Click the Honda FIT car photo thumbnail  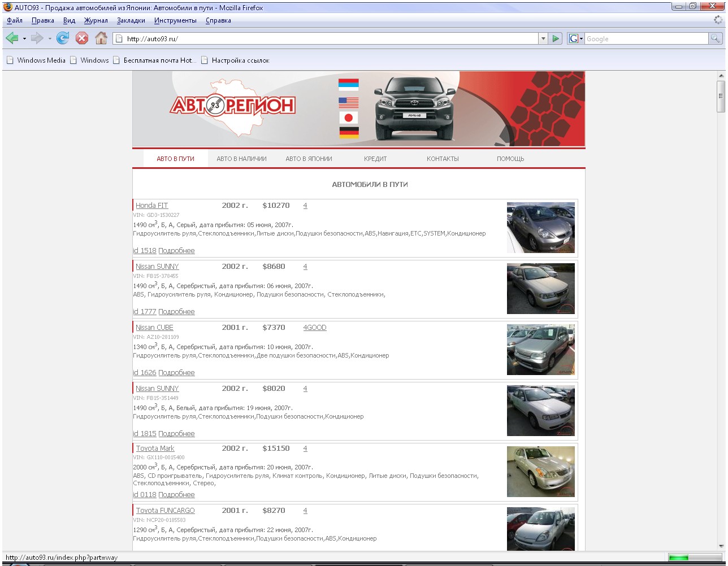(x=540, y=228)
